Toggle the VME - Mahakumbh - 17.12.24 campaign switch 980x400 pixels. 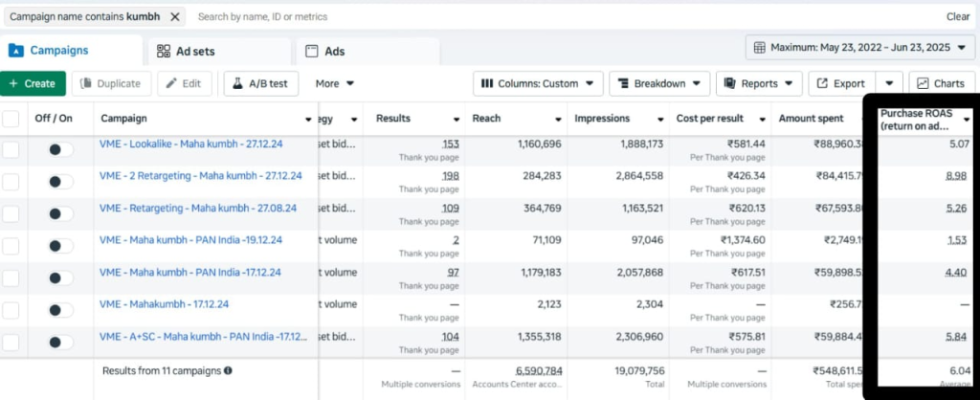[x=60, y=310]
